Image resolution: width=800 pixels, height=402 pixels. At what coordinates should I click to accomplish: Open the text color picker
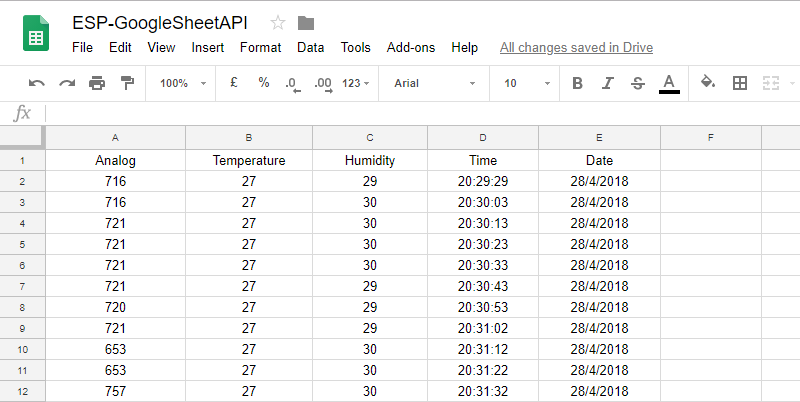click(x=669, y=84)
